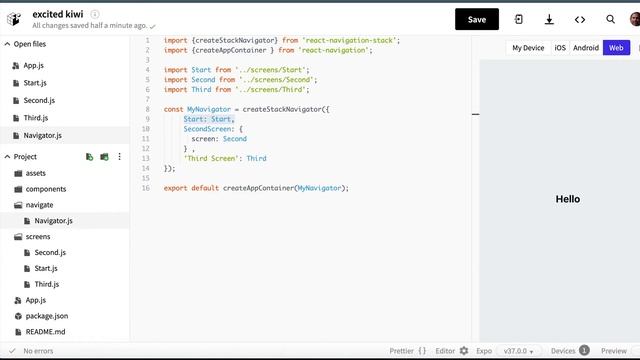Click the project name excited kiwi
The image size is (640, 360).
[58, 14]
